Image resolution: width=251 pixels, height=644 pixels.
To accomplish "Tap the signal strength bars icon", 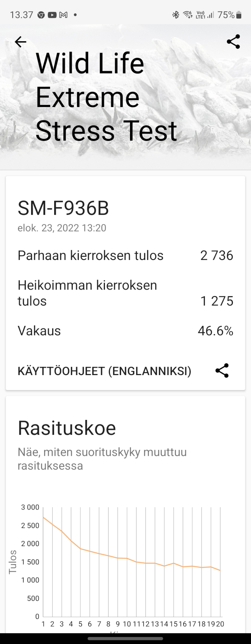I will [x=210, y=15].
